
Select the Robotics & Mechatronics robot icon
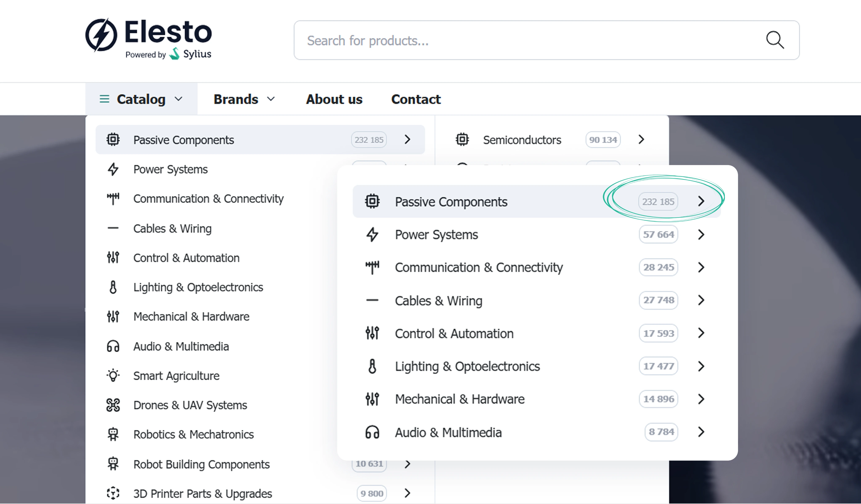(x=113, y=434)
